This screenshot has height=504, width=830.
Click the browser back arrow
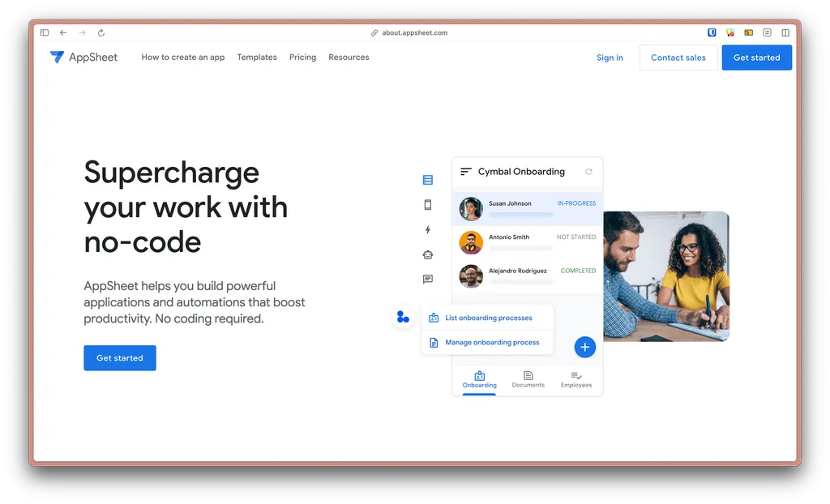pos(63,32)
